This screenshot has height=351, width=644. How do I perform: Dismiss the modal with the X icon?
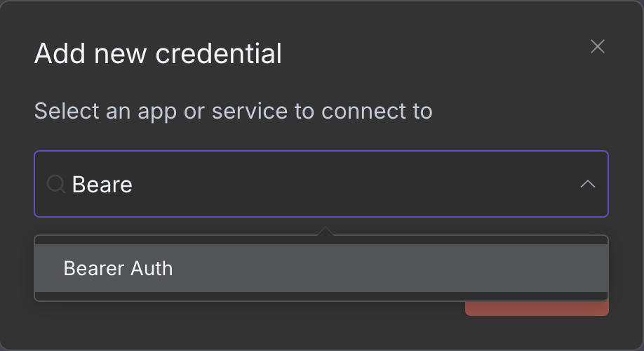pyautogui.click(x=597, y=47)
